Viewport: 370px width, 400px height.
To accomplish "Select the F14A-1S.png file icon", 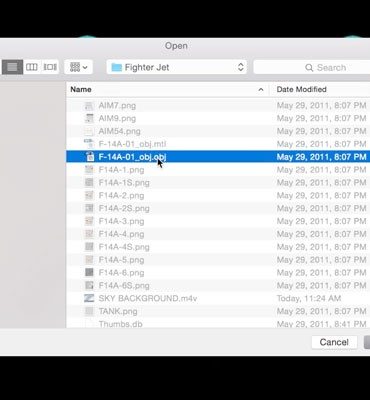I will 89,183.
